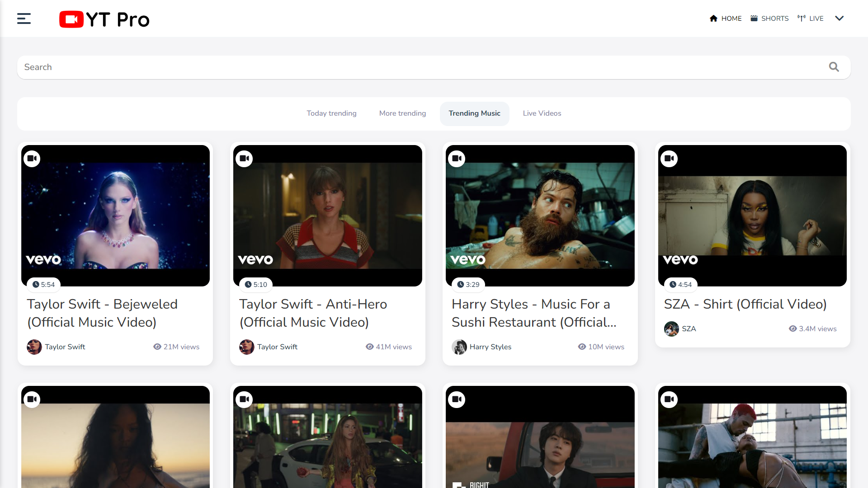
Task: Click the 5:54 duration badge
Action: click(44, 285)
